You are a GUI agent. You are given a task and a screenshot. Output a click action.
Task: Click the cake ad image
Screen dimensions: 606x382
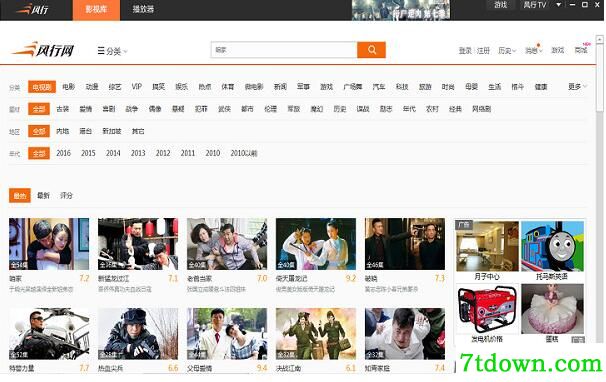click(552, 309)
